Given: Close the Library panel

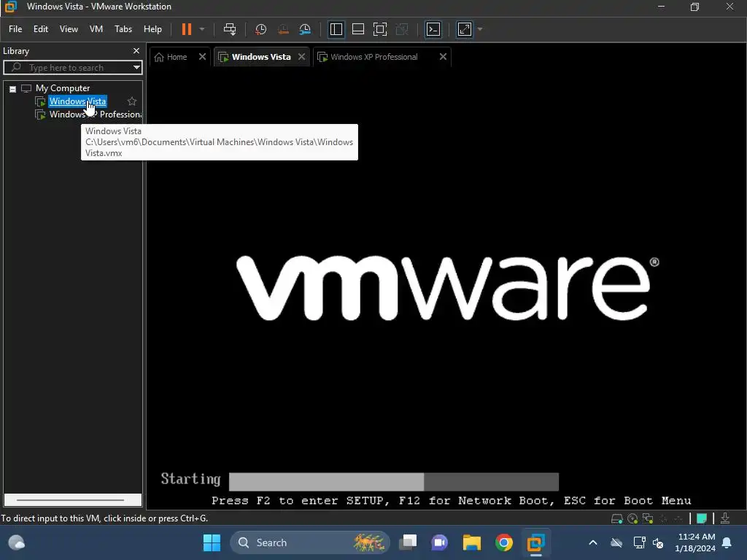Looking at the screenshot, I should click(x=136, y=50).
